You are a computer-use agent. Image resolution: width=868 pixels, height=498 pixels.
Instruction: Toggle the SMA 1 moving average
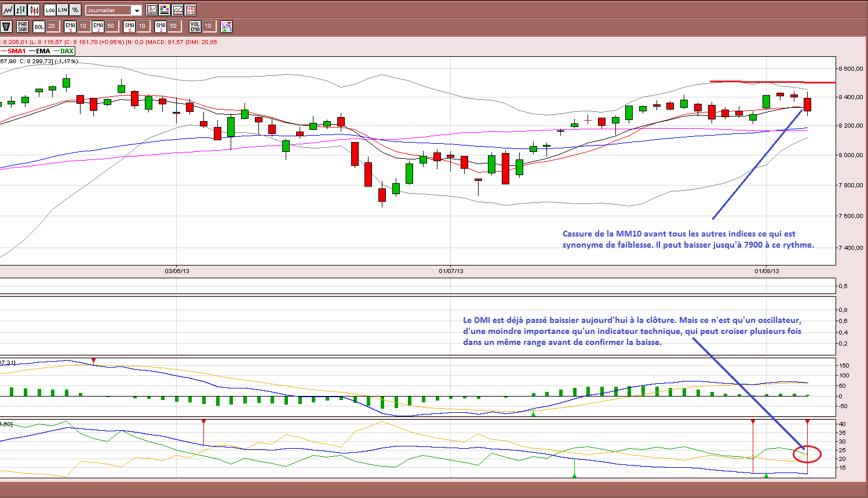129,27
